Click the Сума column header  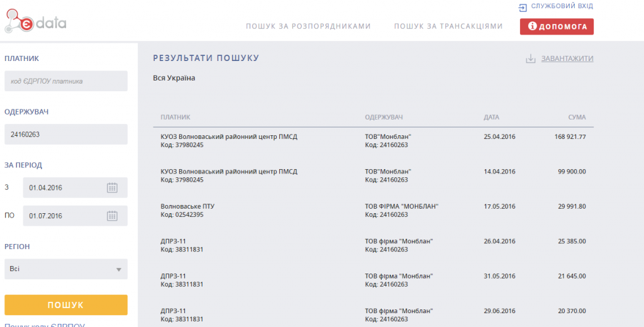click(x=577, y=118)
